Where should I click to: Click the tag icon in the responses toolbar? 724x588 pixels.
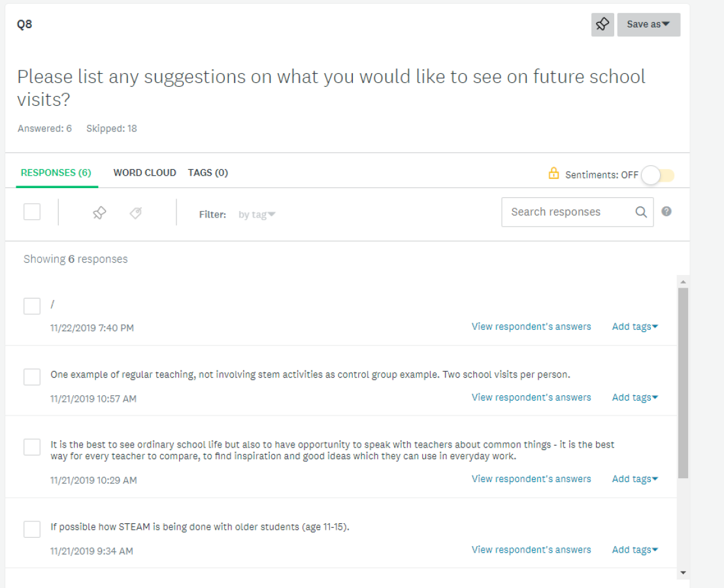click(136, 213)
